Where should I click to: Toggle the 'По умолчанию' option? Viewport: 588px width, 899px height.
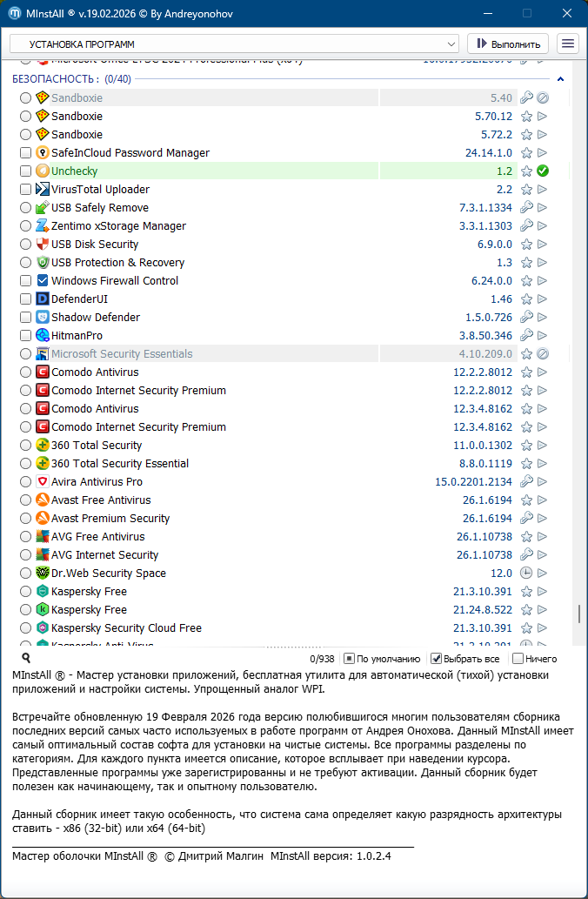(349, 659)
